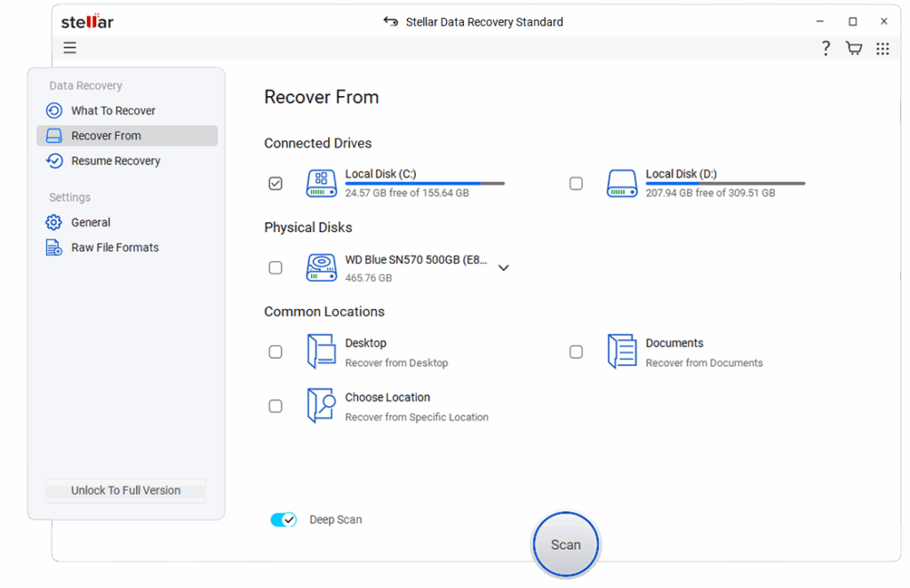Check the Desktop location checkbox

pos(275,352)
